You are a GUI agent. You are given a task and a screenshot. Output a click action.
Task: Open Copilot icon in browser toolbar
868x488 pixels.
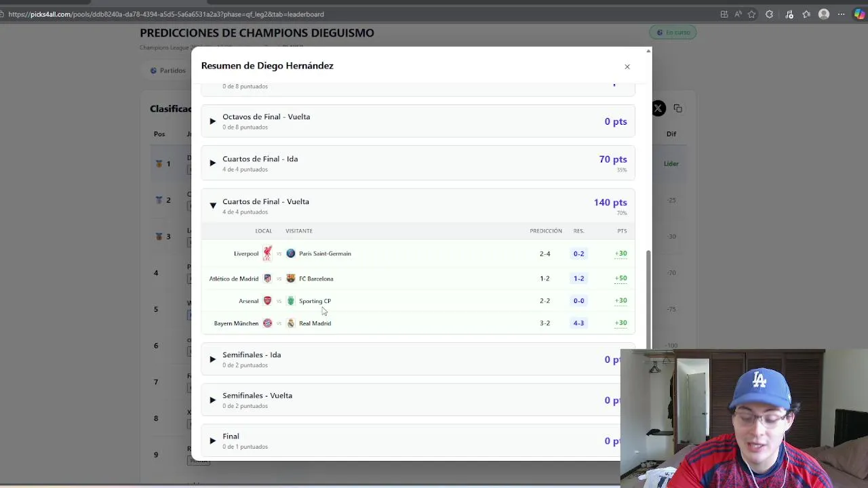point(859,14)
